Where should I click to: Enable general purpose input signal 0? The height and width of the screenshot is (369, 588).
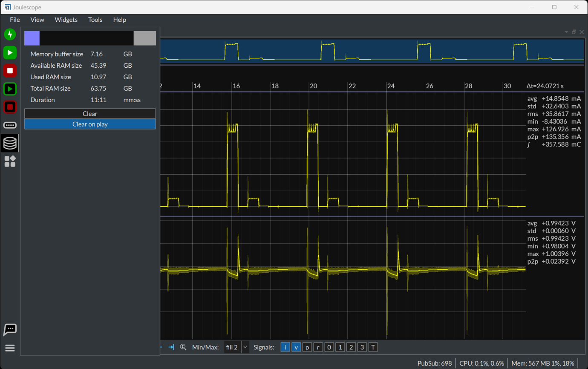click(x=329, y=347)
